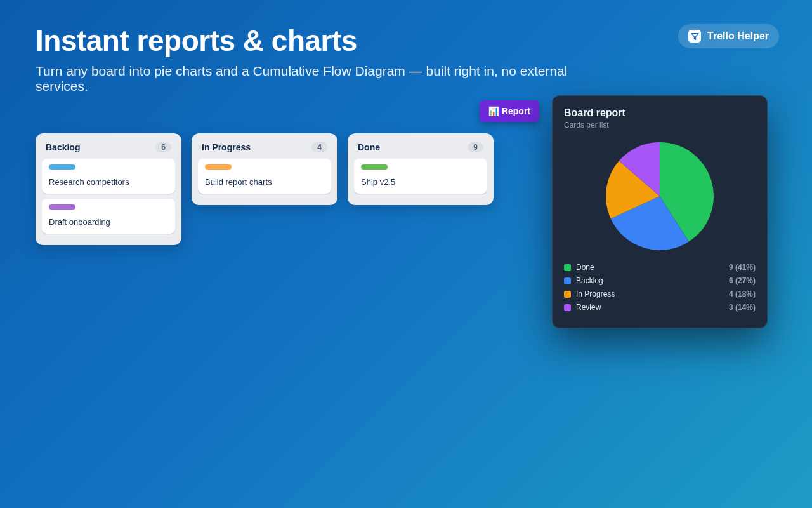The image size is (812, 508).
Task: Click the purple Review legend swatch
Action: coord(567,307)
